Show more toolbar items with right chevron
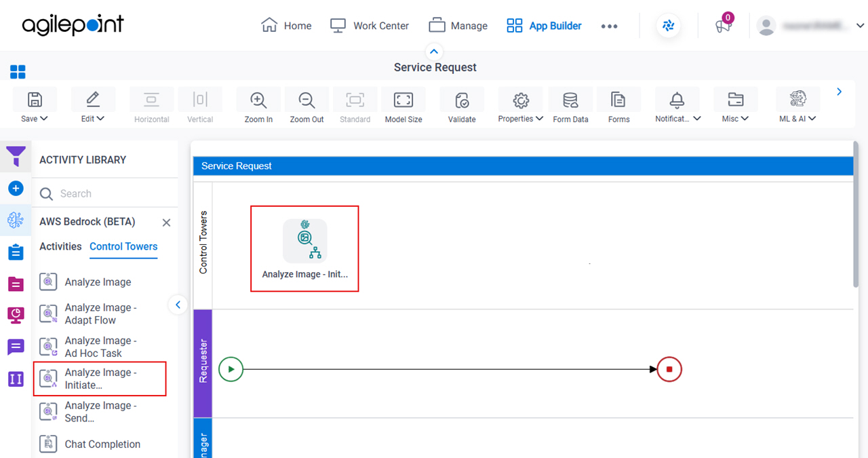Image resolution: width=868 pixels, height=458 pixels. pos(840,92)
